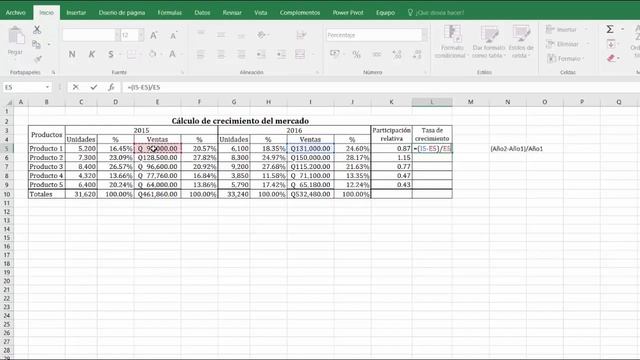Toggle middle vertical alignment
This screenshot has width=640, height=360.
click(221, 35)
